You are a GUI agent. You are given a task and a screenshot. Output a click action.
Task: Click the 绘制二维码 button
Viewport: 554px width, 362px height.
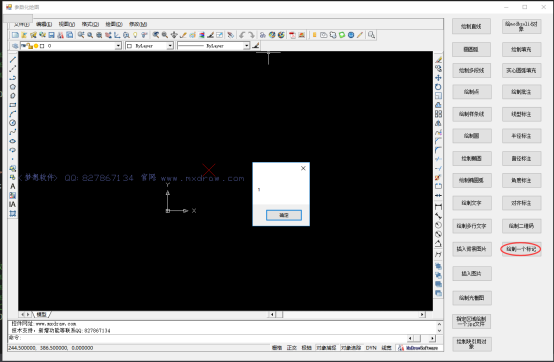[x=521, y=226]
